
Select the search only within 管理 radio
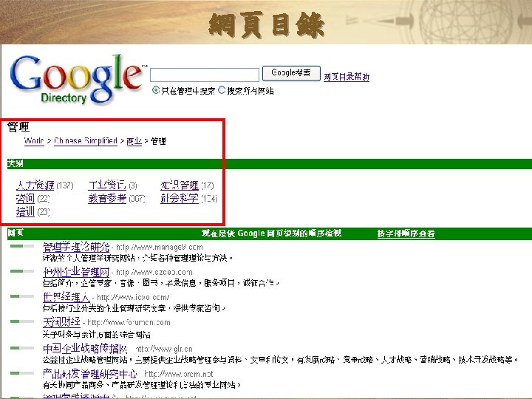pos(156,90)
